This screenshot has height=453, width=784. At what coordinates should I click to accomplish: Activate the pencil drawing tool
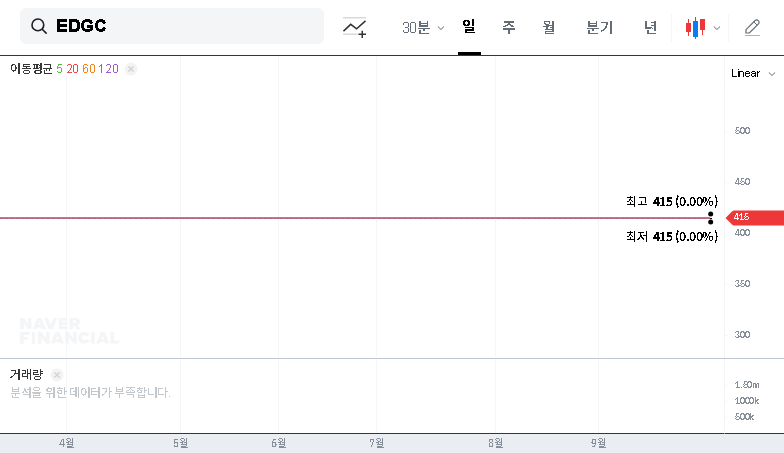coord(752,27)
